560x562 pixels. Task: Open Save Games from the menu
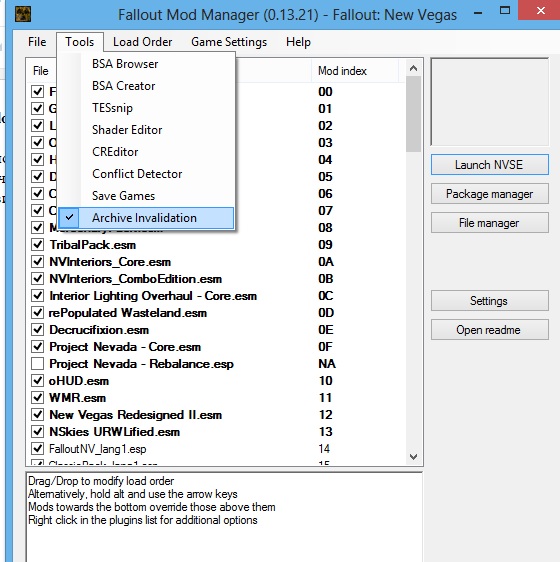[146, 196]
